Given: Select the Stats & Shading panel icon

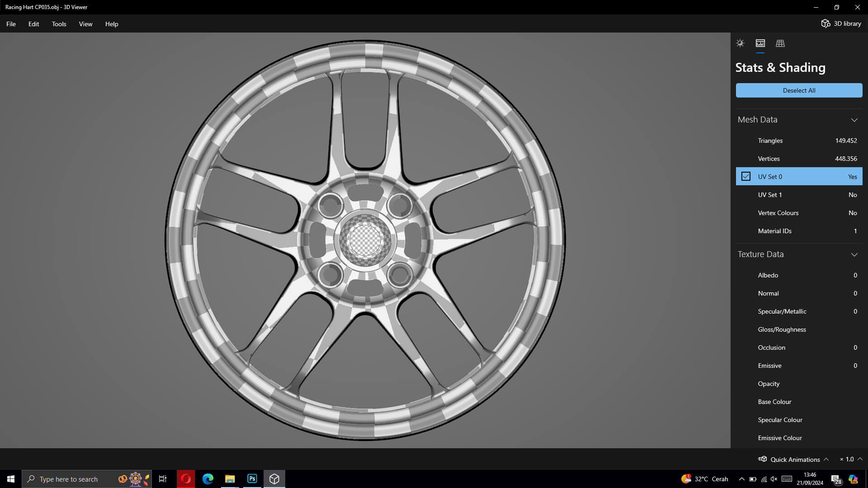Looking at the screenshot, I should point(760,43).
